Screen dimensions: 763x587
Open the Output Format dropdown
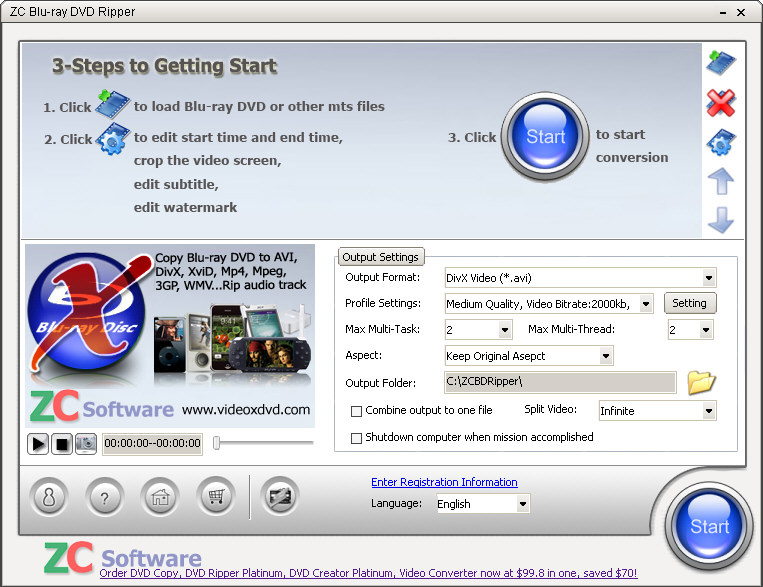(708, 278)
